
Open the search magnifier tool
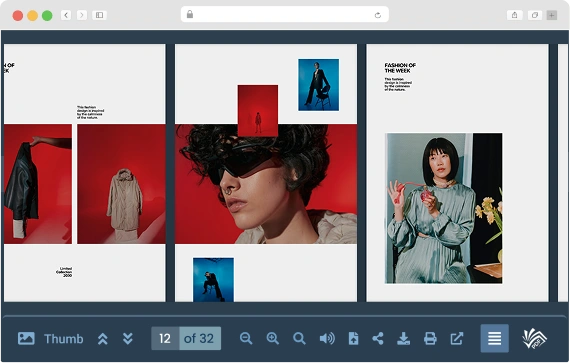pos(299,338)
